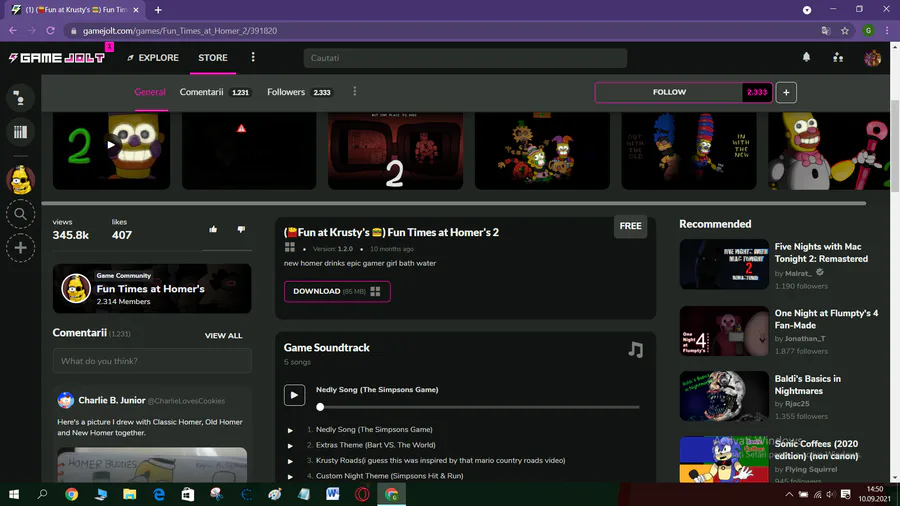Focus the Cautati search field
The height and width of the screenshot is (506, 900).
[x=465, y=58]
